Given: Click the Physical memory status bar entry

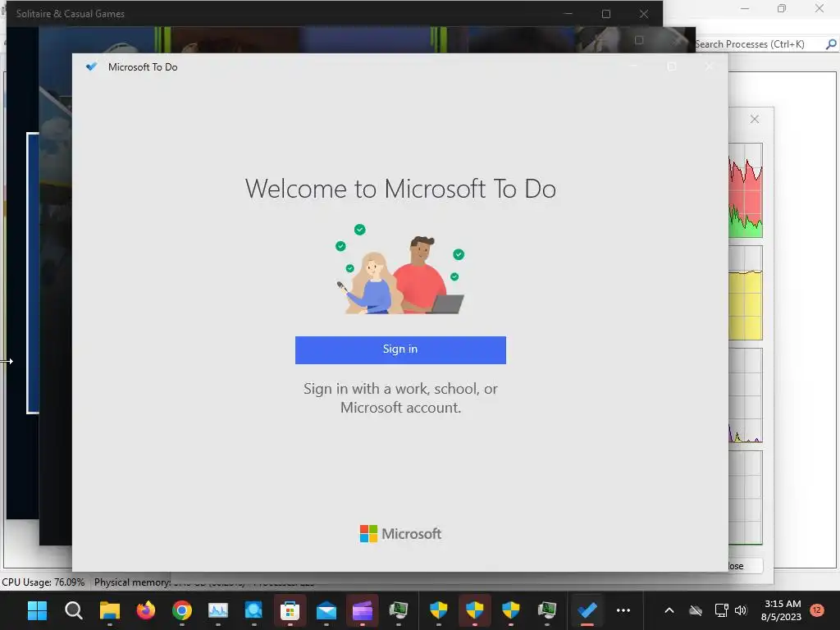Looking at the screenshot, I should point(132,582).
